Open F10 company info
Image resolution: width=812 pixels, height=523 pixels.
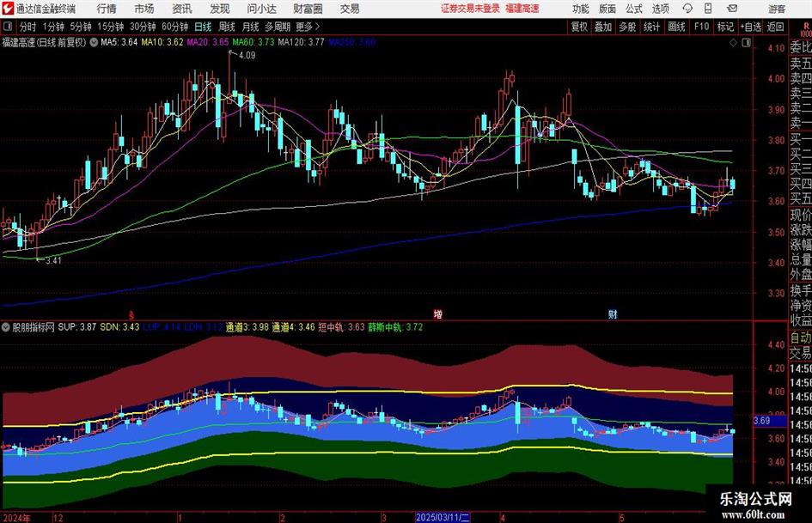tap(701, 27)
